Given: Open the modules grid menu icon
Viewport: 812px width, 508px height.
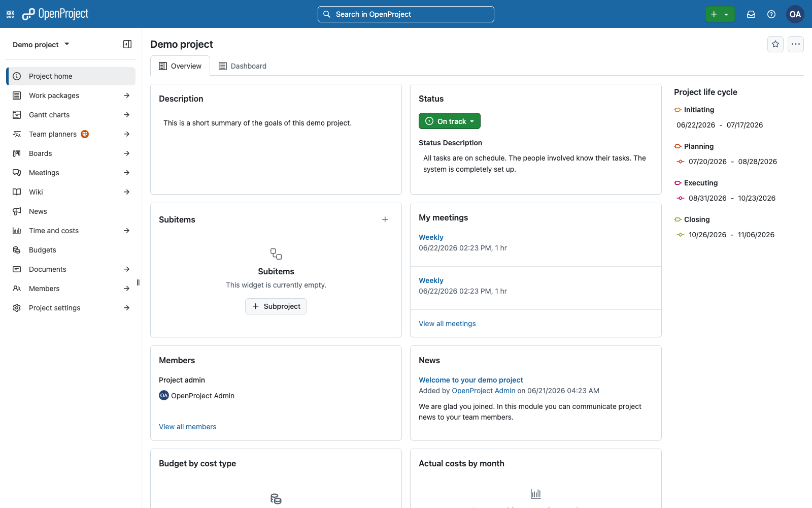Looking at the screenshot, I should 10,14.
